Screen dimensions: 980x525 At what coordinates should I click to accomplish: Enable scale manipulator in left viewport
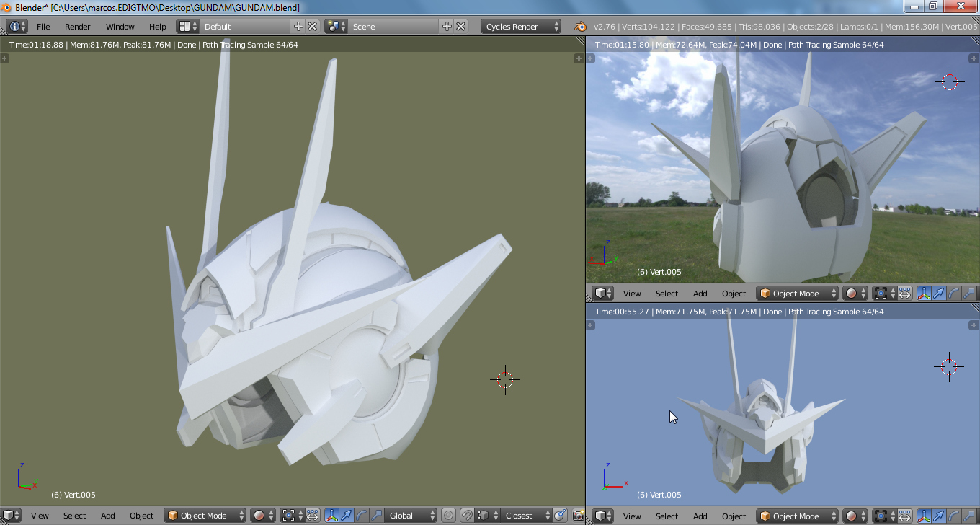tap(376, 516)
